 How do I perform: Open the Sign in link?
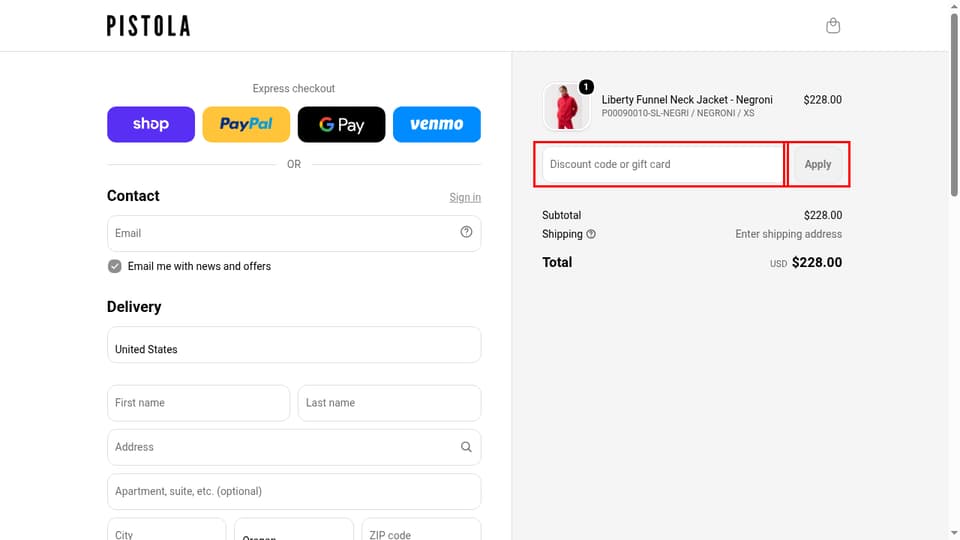[x=465, y=197]
